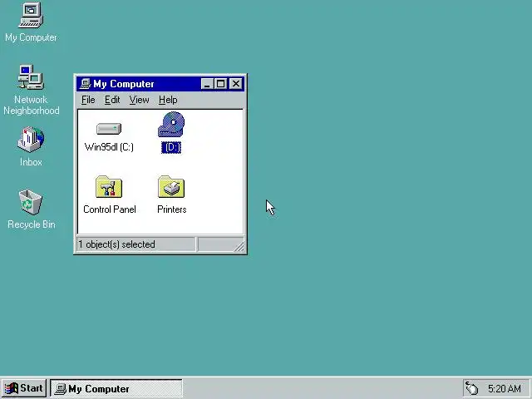Close the My Computer window
Screen dimensions: 532x399
(236, 84)
